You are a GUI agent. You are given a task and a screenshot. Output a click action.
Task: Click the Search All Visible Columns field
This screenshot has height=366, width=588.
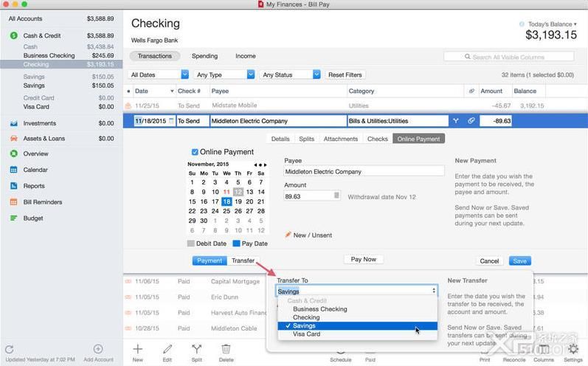pos(508,57)
